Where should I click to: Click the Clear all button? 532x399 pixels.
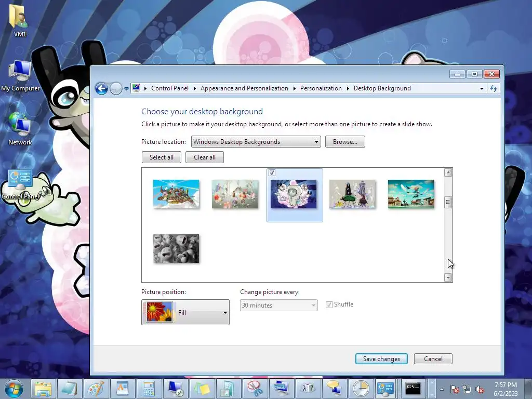pyautogui.click(x=205, y=157)
